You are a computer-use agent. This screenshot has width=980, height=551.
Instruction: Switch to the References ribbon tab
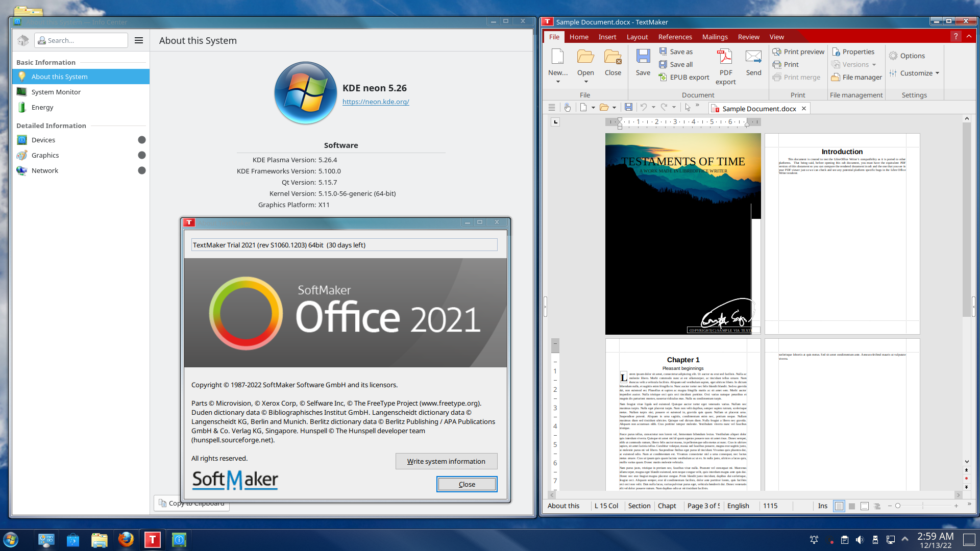tap(675, 37)
